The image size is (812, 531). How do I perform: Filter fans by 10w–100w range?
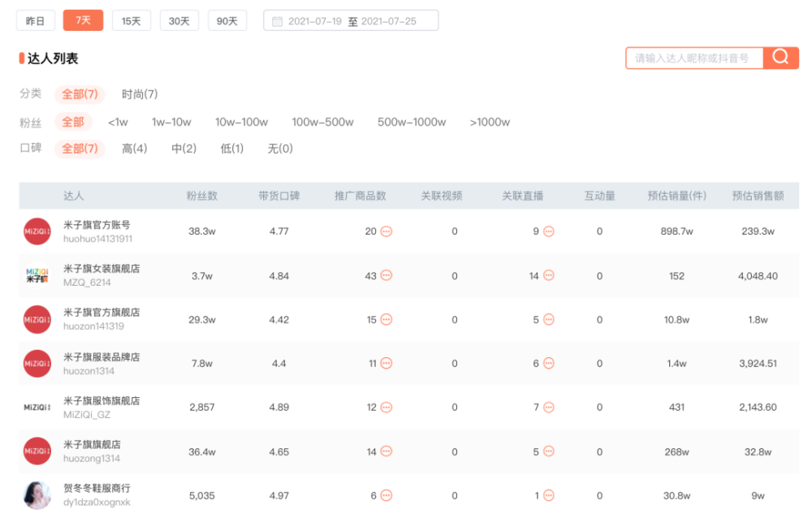point(241,123)
